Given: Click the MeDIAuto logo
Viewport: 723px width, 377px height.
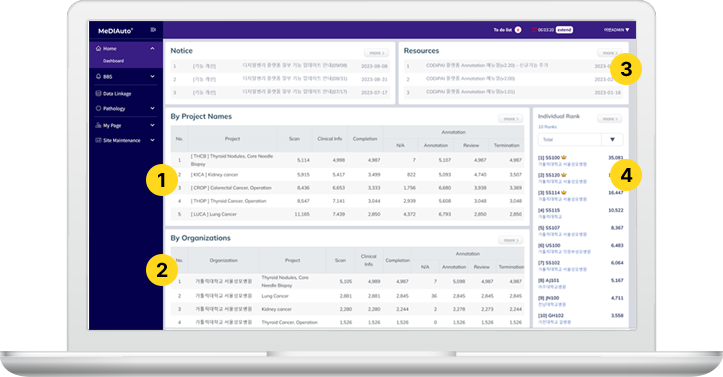Looking at the screenshot, I should (115, 31).
